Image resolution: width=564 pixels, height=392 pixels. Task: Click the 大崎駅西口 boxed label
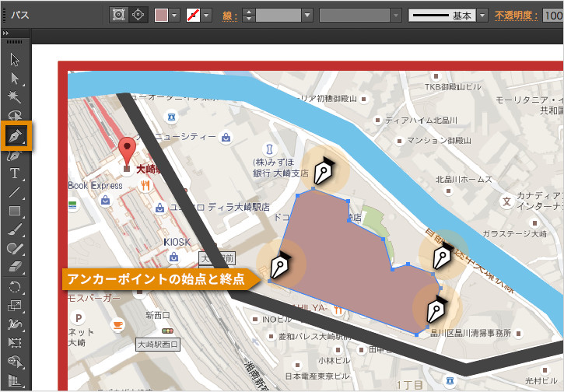pos(158,345)
